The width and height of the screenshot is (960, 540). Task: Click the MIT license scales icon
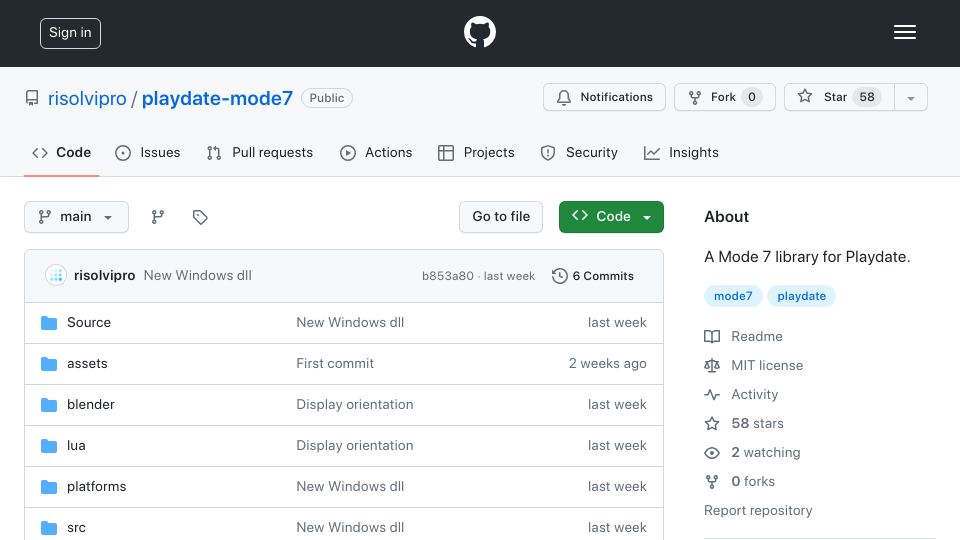coord(712,366)
